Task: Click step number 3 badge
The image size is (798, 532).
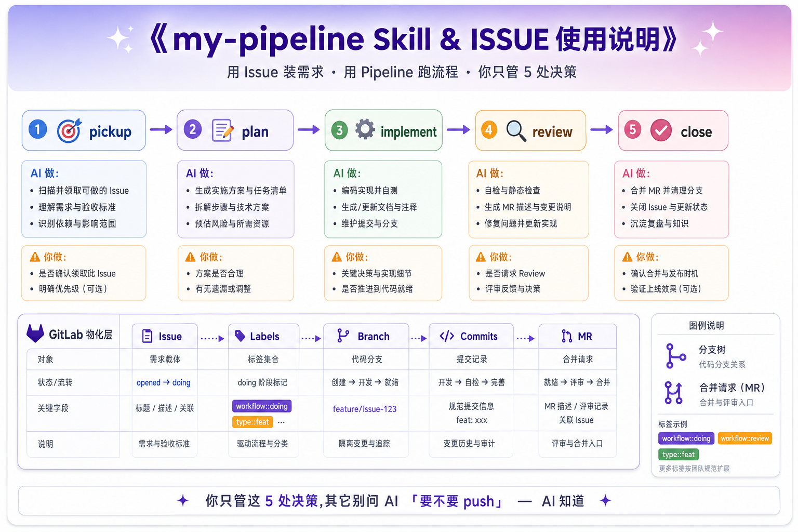Action: coord(339,130)
